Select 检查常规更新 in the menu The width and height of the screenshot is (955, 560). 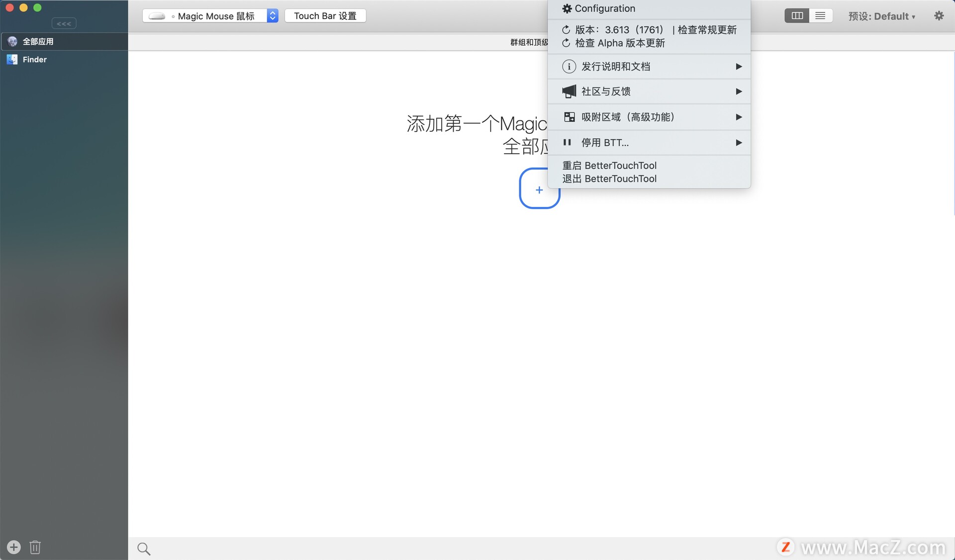coord(707,30)
